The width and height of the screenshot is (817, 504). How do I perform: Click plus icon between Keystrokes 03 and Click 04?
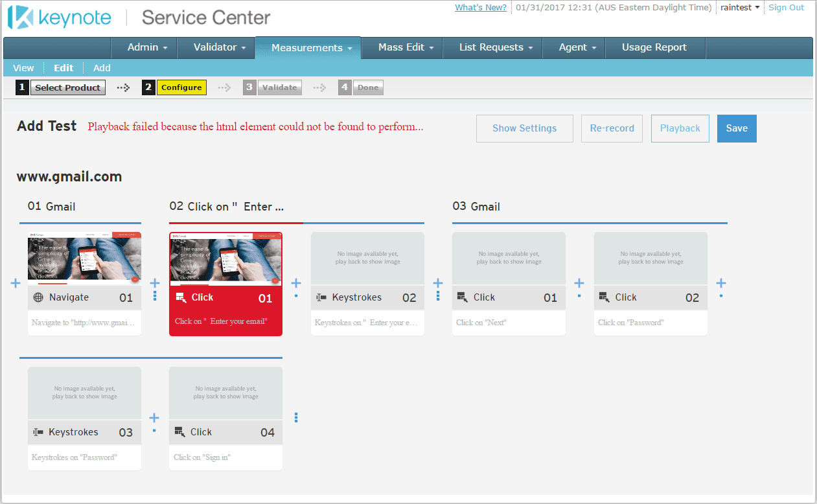(x=155, y=418)
